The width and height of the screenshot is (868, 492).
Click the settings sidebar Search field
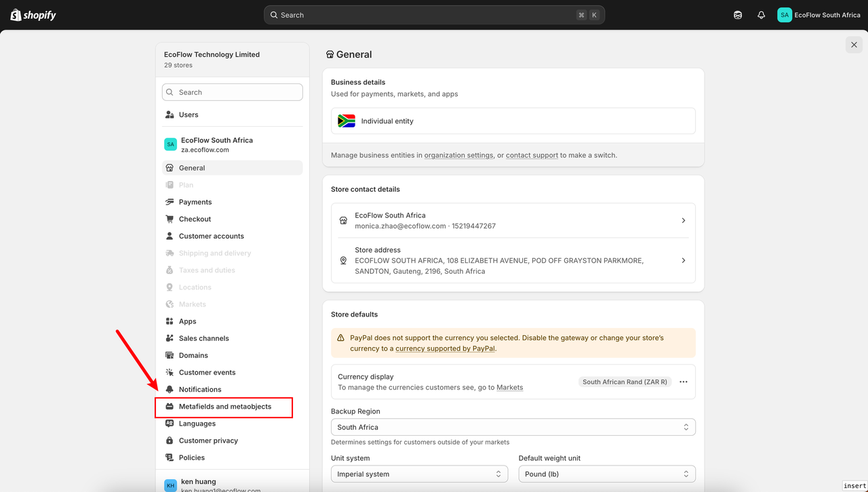(233, 92)
